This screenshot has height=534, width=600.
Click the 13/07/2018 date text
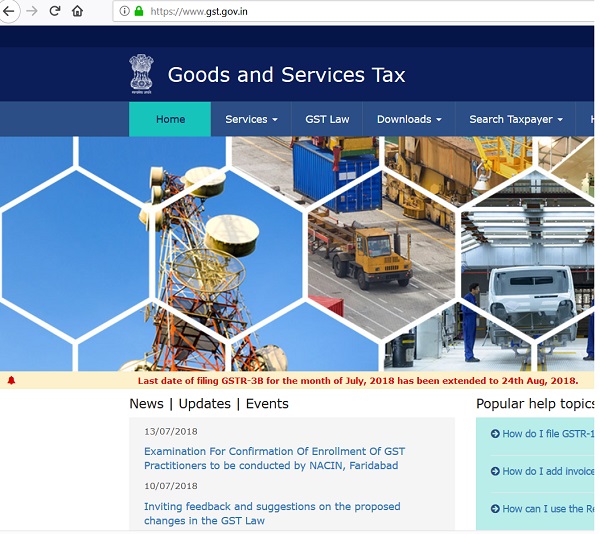click(x=171, y=431)
